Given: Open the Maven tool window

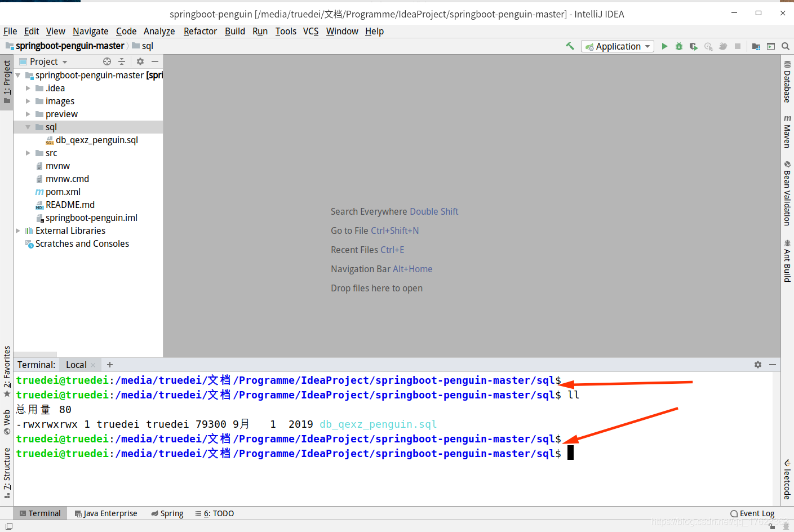Looking at the screenshot, I should tap(787, 131).
